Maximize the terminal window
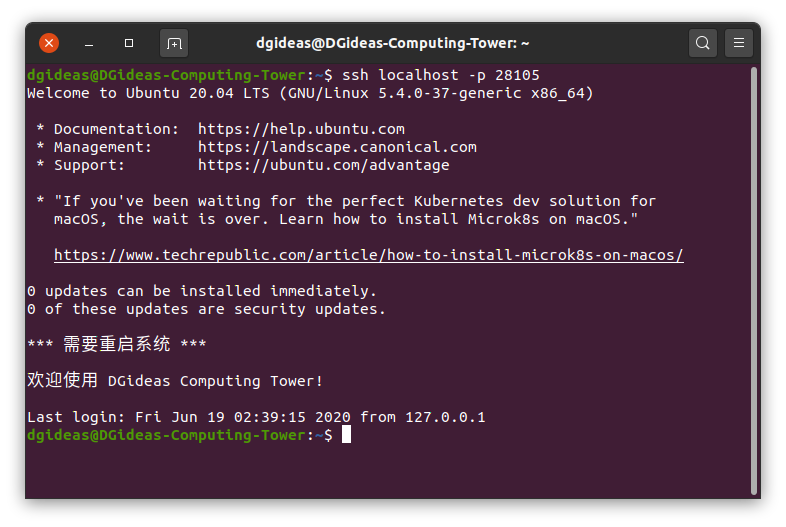Image resolution: width=786 pixels, height=527 pixels. coord(129,43)
